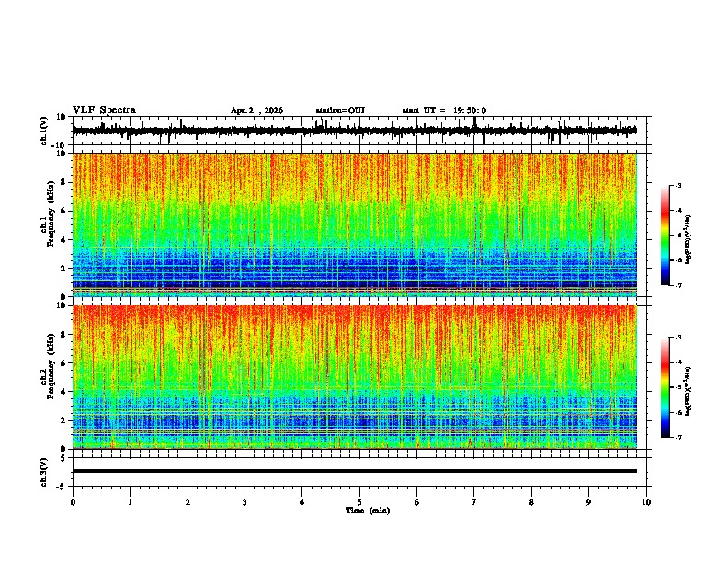Image resolution: width=728 pixels, height=563 pixels.
Task: Click the ch.2 colorbar gradient strip
Action: [x=665, y=387]
